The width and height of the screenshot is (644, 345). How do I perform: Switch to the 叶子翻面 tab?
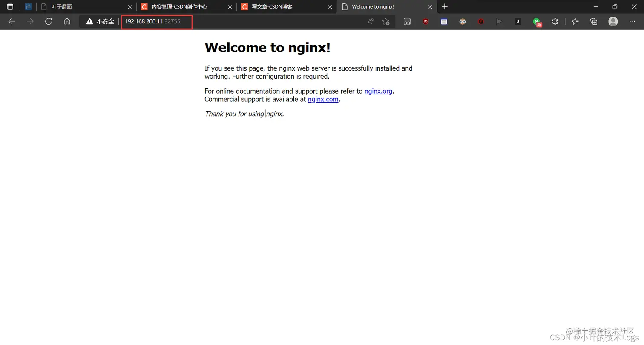click(x=86, y=7)
